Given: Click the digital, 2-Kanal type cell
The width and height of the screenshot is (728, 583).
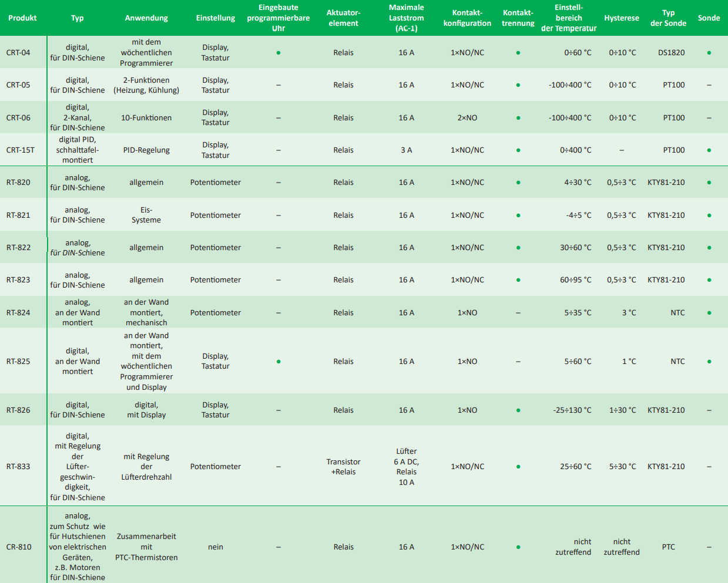Looking at the screenshot, I should [x=78, y=117].
